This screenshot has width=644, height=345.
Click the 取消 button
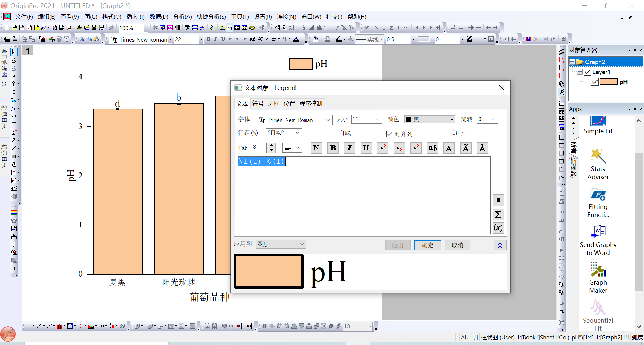[x=457, y=245]
